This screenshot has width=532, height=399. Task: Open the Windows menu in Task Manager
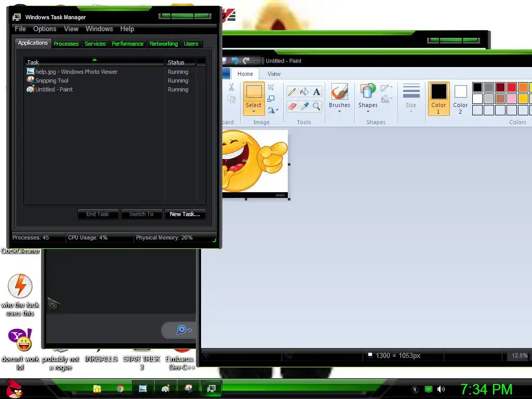click(x=99, y=29)
